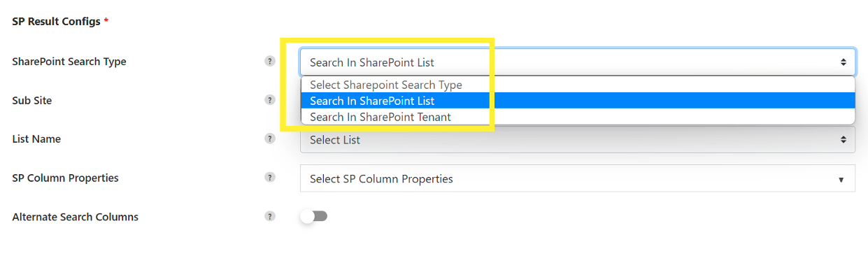
Task: Open help icon for SP Column Properties
Action: (270, 178)
